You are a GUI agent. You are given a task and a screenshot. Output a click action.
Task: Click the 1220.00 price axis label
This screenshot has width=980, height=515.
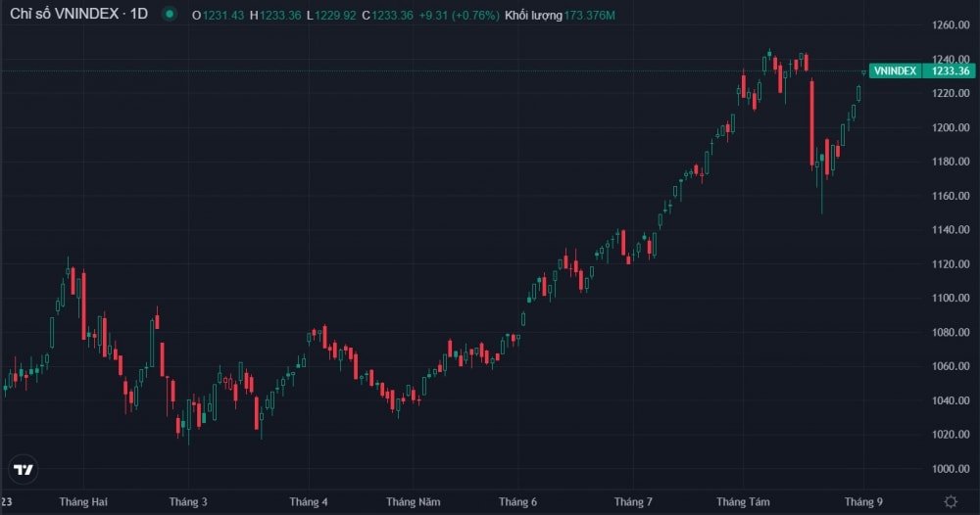tap(951, 93)
